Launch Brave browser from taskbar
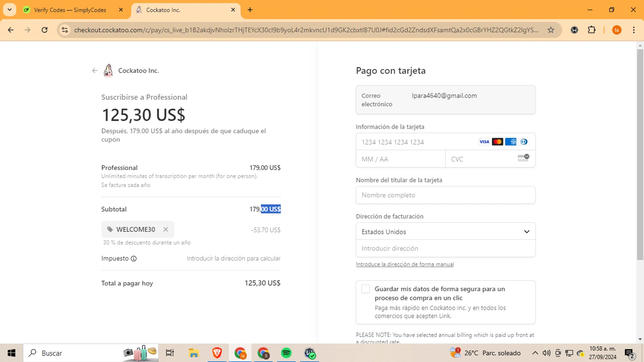 217,353
